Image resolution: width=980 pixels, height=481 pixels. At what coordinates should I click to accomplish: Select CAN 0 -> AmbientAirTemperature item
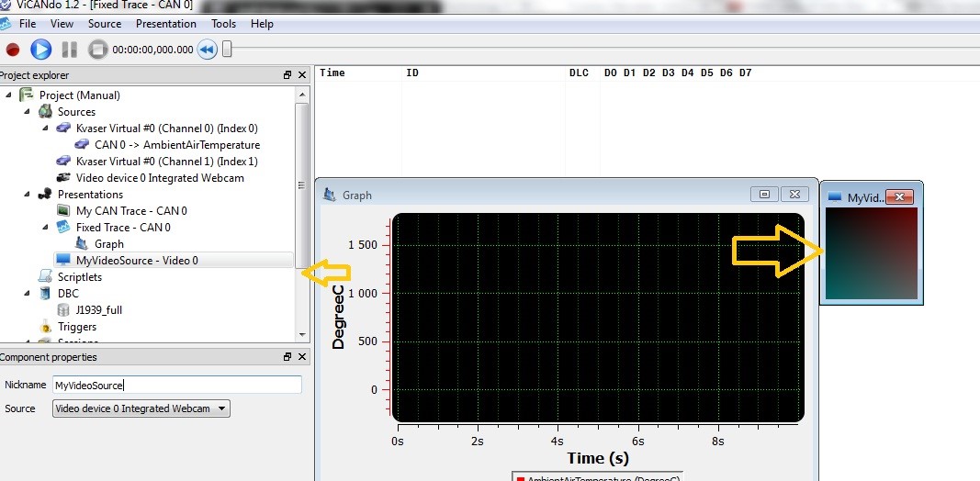[x=177, y=145]
